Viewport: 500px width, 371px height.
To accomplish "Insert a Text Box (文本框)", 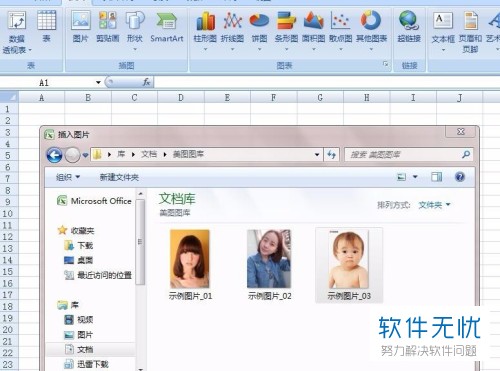I will (x=443, y=31).
